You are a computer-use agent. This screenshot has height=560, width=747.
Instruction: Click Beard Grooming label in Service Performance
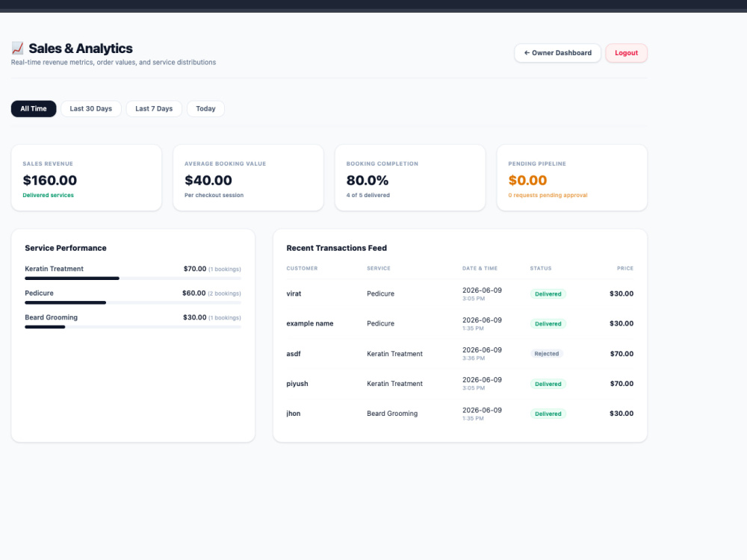(x=51, y=317)
